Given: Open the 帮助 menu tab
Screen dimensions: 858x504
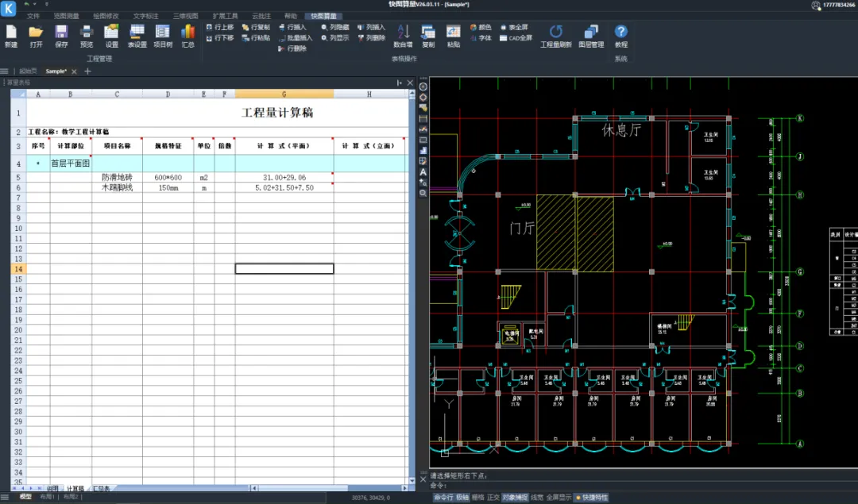Looking at the screenshot, I should click(291, 16).
